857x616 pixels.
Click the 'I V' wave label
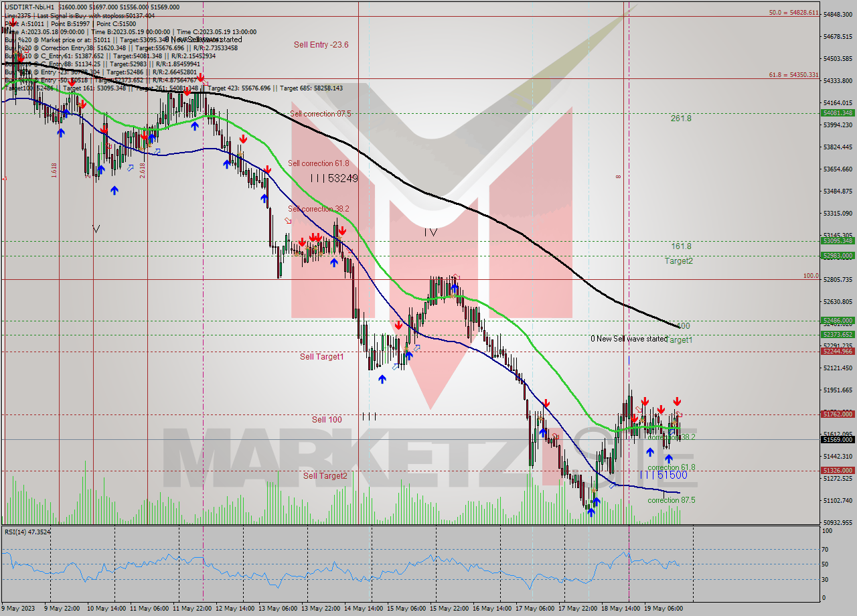click(431, 232)
